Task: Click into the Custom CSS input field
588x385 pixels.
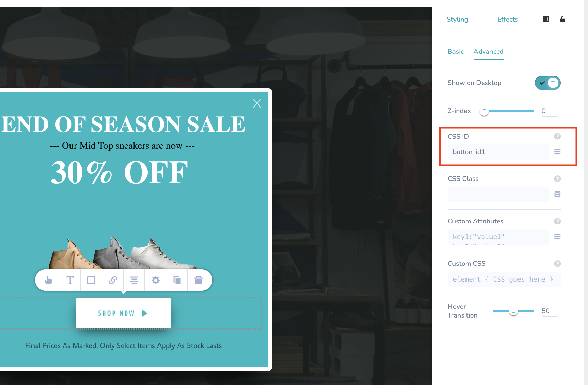Action: point(504,279)
